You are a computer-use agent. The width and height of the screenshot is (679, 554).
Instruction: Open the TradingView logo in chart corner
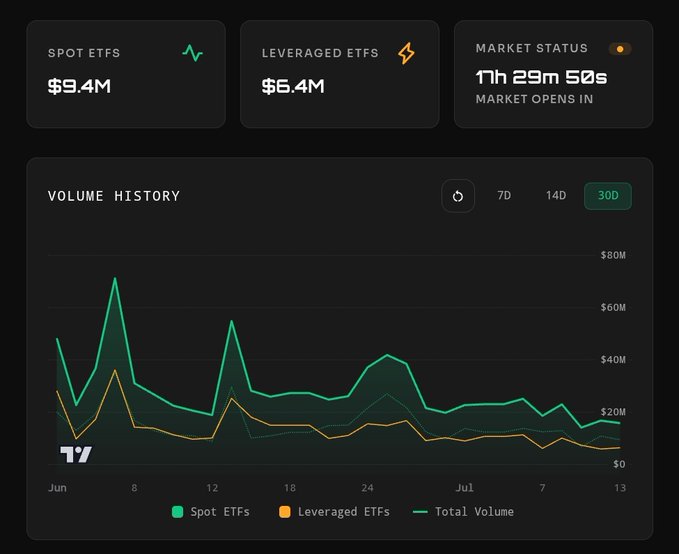(x=76, y=454)
